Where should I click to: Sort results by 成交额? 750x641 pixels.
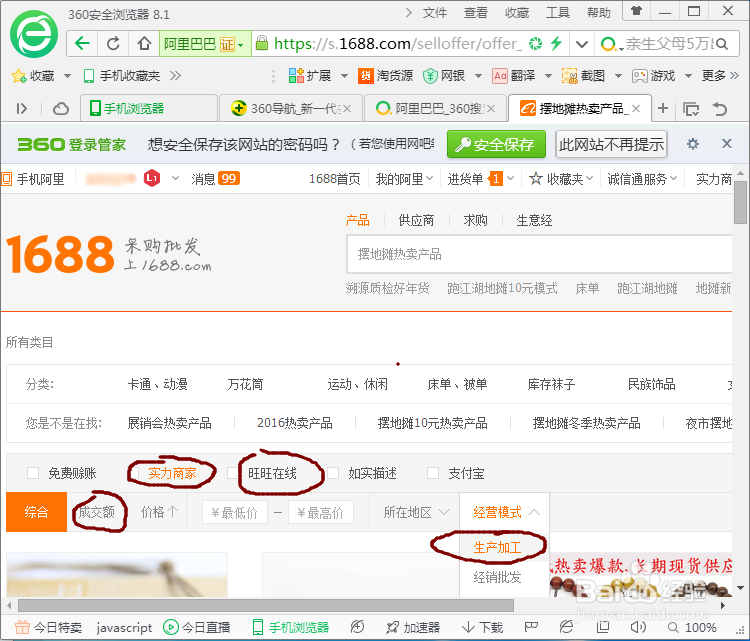tap(97, 512)
